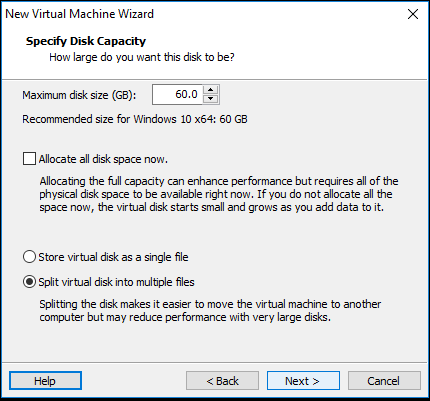Click the splitting the disk description paragraph
The width and height of the screenshot is (430, 401).
(x=210, y=310)
